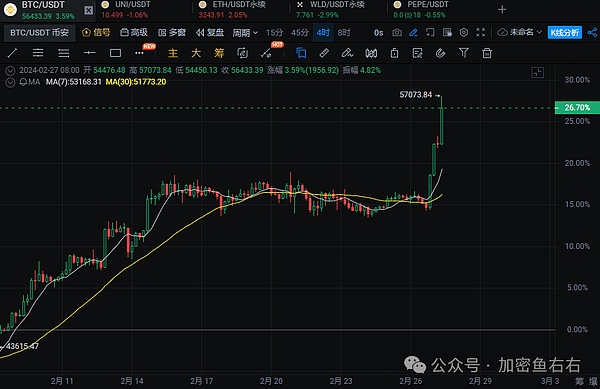Open the 高级 advanced option
Image resolution: width=600 pixels, height=389 pixels.
point(134,33)
